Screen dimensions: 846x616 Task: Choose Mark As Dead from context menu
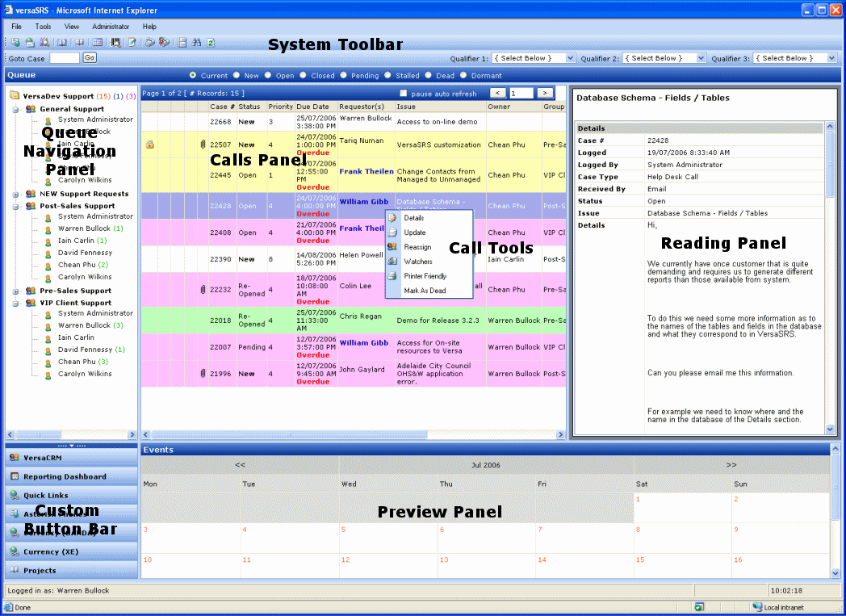pyautogui.click(x=425, y=290)
